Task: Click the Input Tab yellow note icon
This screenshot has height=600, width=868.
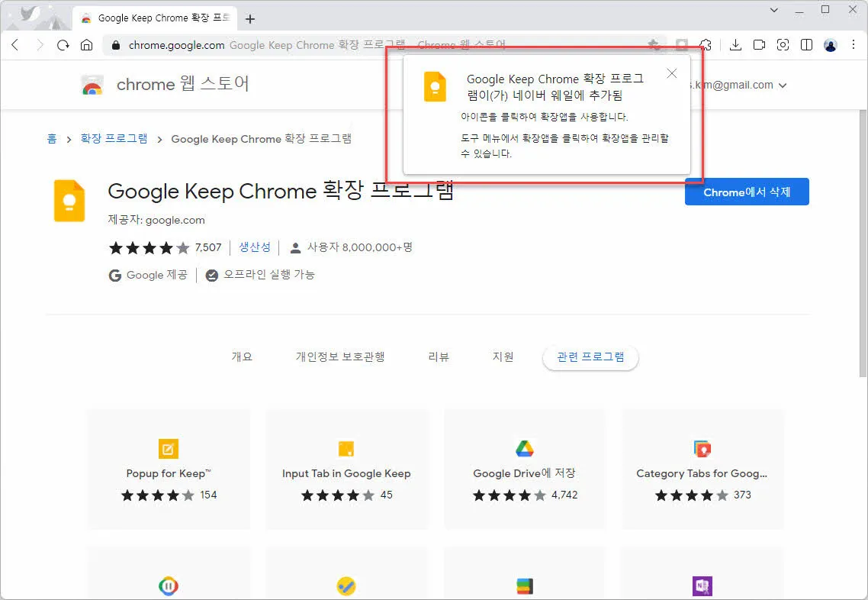Action: [346, 449]
